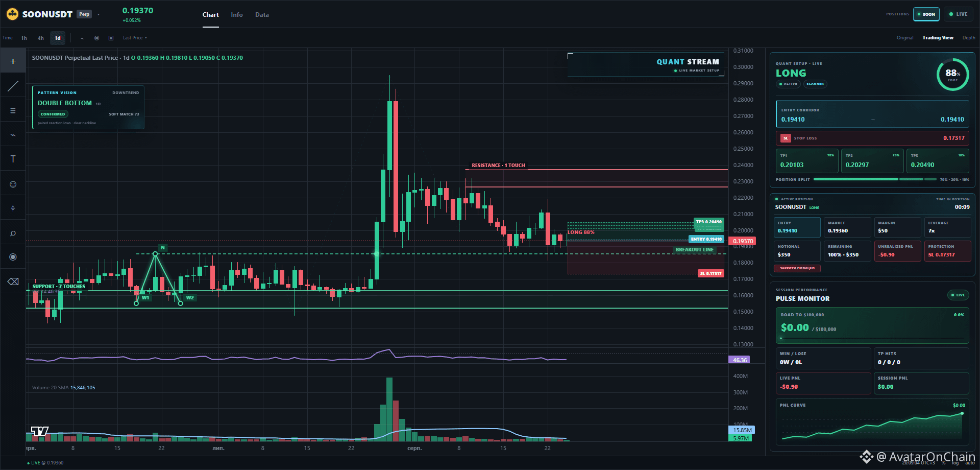Viewport: 980px width, 470px height.
Task: Choose the brush drawing tool in sidebar
Action: pos(13,135)
